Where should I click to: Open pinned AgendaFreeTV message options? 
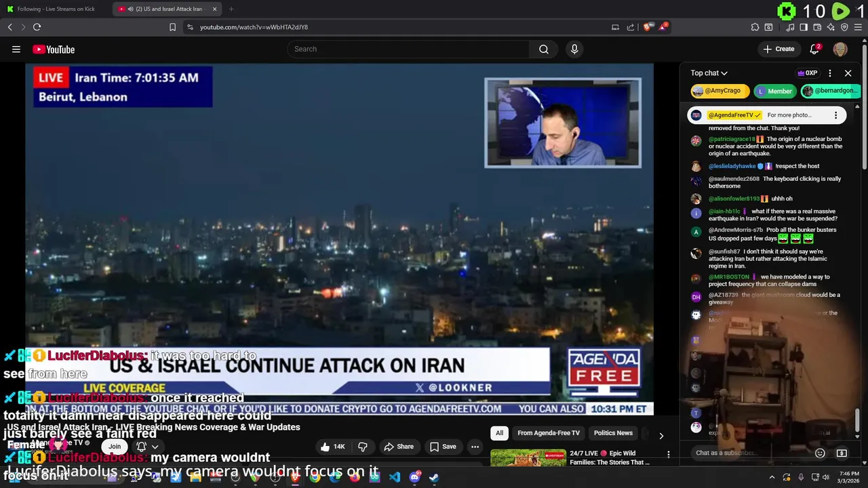835,115
